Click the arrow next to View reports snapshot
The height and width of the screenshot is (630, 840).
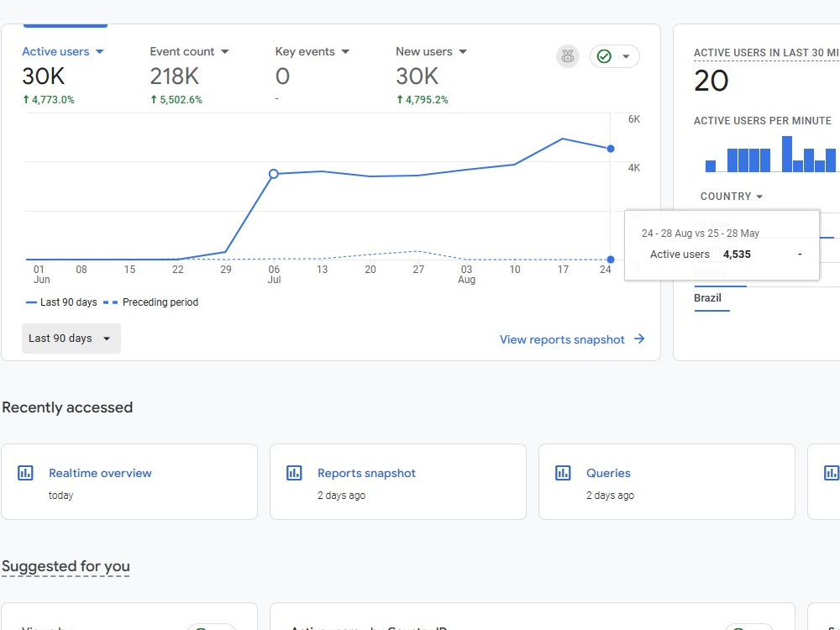coord(639,339)
